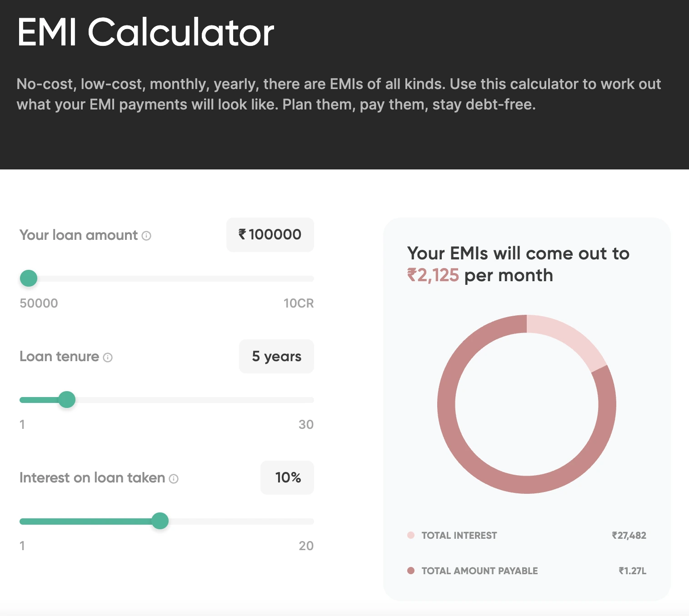689x616 pixels.
Task: Click the 50000 minimum loan amount label
Action: (x=39, y=303)
